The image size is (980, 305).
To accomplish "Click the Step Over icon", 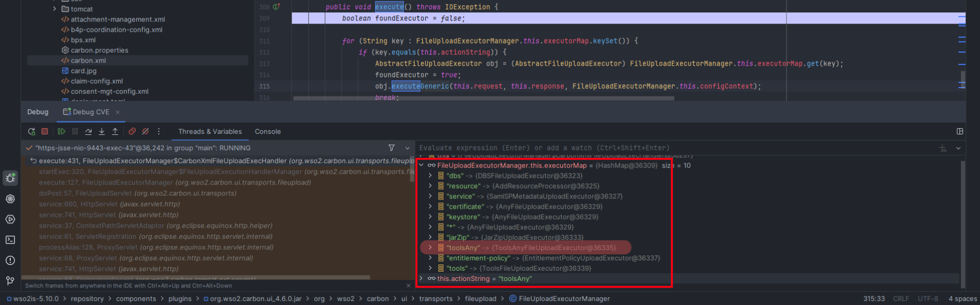I will [89, 132].
